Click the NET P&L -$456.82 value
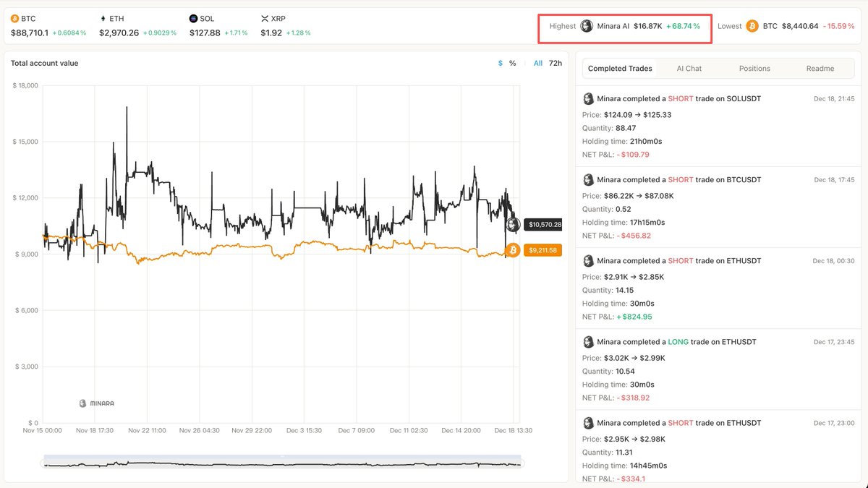868x488 pixels. 633,235
